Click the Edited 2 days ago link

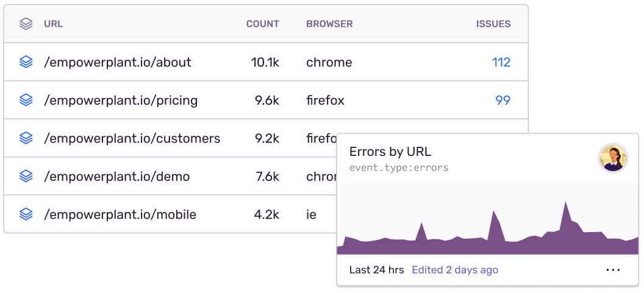[x=455, y=270]
